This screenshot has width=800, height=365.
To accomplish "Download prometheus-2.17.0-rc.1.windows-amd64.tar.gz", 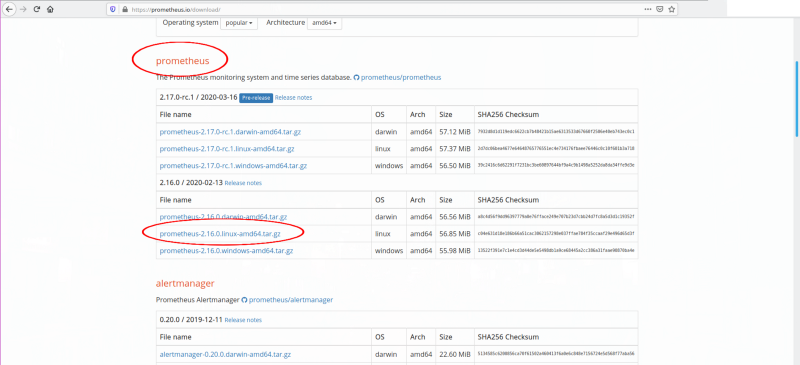I will click(x=233, y=166).
